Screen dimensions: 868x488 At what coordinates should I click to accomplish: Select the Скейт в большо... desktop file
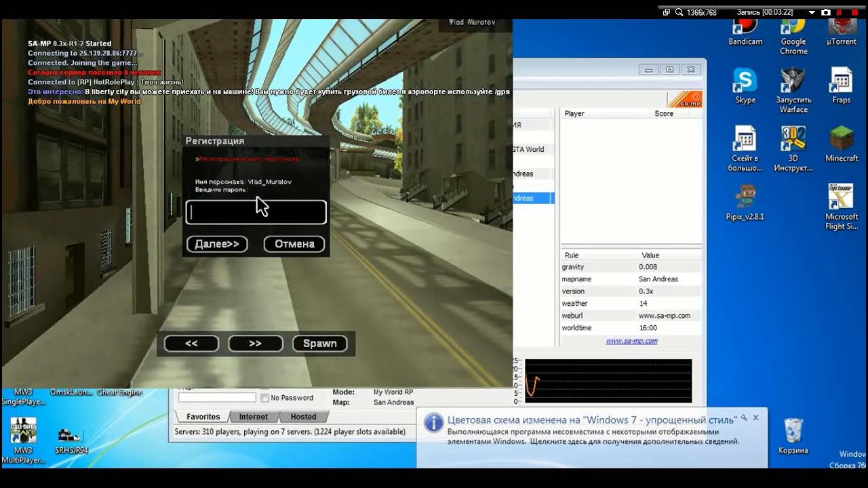[x=745, y=149]
